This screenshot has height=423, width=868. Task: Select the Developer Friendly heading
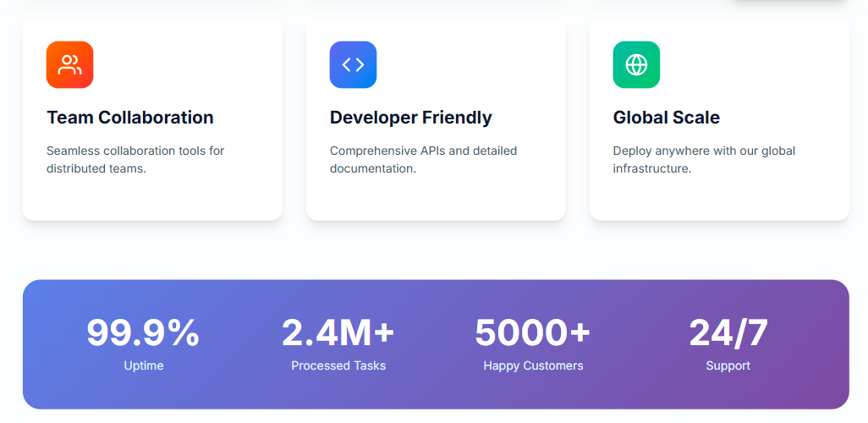tap(410, 118)
